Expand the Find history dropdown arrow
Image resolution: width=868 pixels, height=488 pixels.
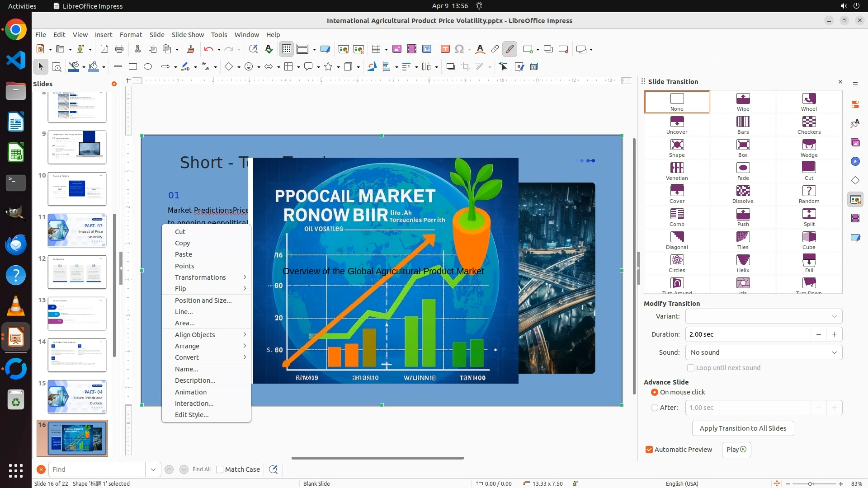tap(153, 469)
